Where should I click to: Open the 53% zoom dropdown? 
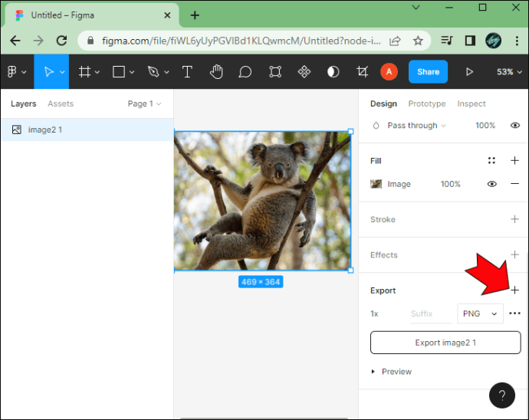tap(509, 72)
